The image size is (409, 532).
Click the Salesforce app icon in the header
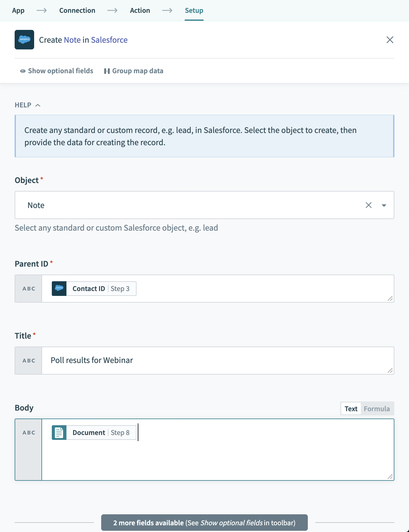point(24,40)
